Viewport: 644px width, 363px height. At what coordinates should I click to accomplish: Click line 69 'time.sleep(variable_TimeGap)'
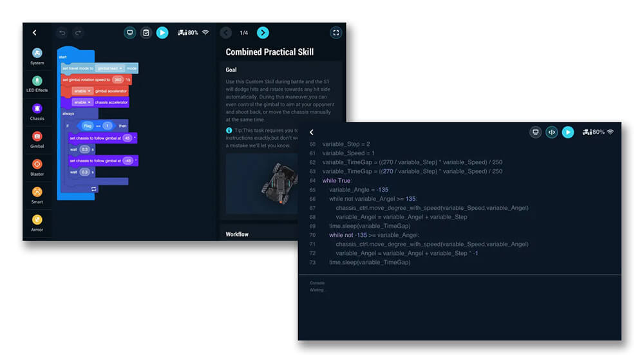point(370,226)
